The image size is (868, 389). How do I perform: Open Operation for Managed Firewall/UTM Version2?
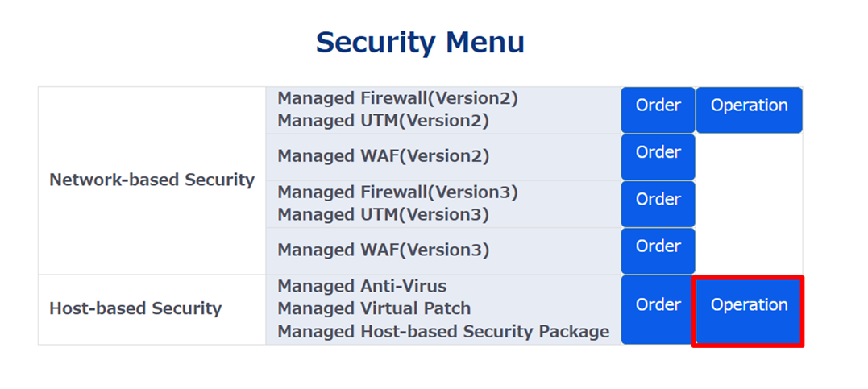pos(749,110)
